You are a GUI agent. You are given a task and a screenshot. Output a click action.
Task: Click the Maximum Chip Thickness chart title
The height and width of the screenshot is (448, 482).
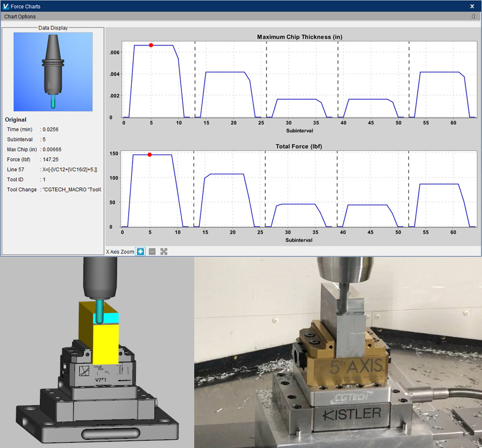tap(299, 37)
